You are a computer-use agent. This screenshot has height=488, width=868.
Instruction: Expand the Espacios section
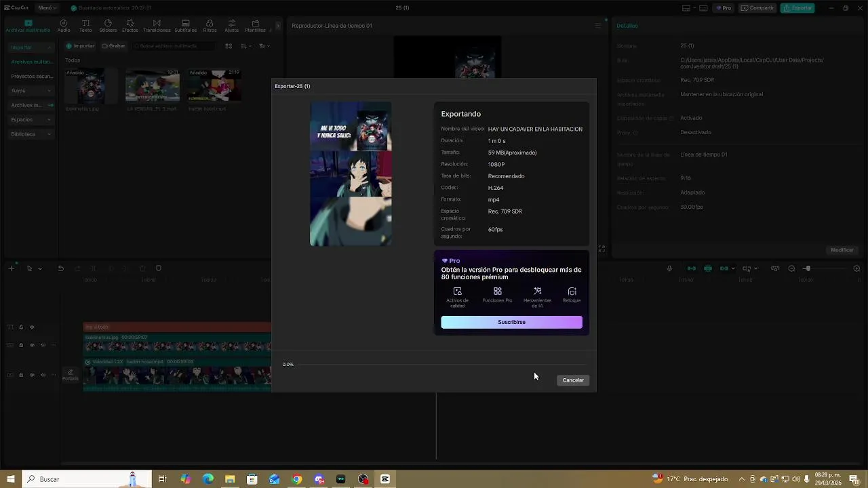tap(31, 120)
